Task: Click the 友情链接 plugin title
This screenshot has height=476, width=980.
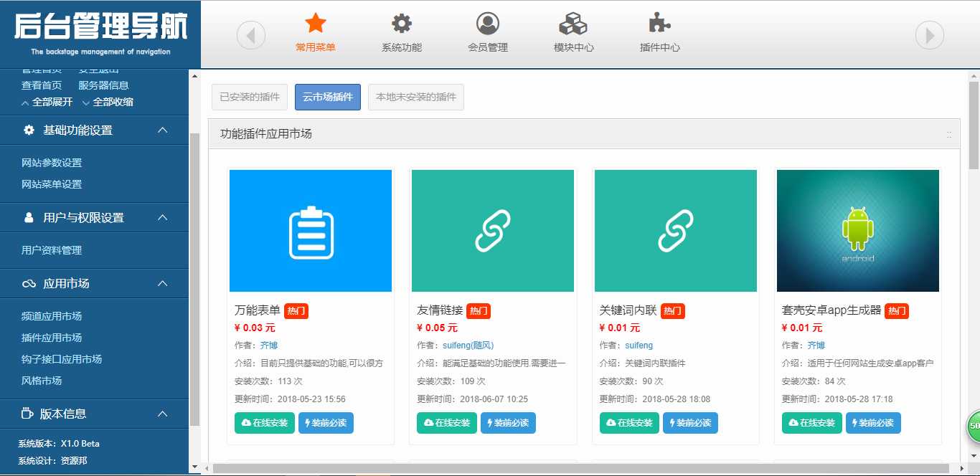Action: (440, 310)
